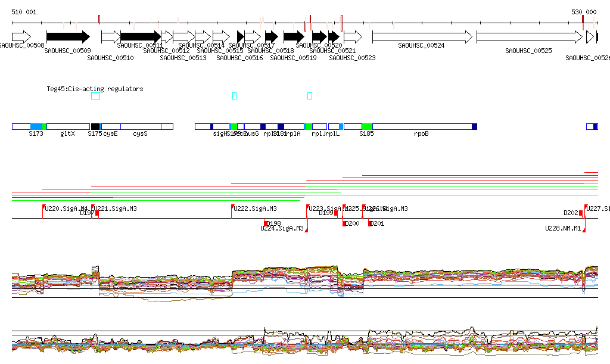The width and height of the screenshot is (610, 364).
Task: Select the black S175 segment block
Action: 95,126
